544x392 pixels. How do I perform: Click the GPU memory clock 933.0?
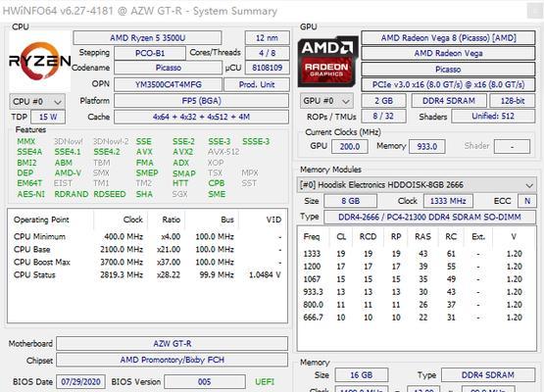click(x=427, y=146)
